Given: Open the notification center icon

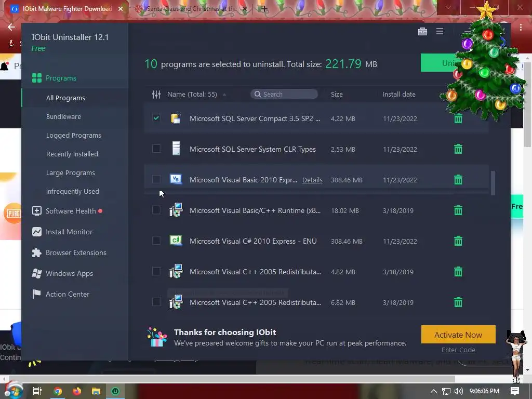Looking at the screenshot, I should [515, 391].
